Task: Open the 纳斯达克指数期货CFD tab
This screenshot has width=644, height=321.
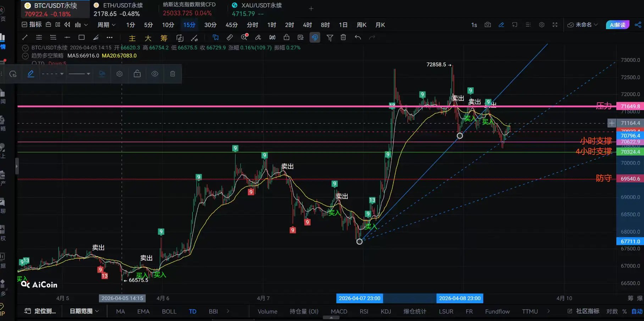Action: click(x=189, y=9)
